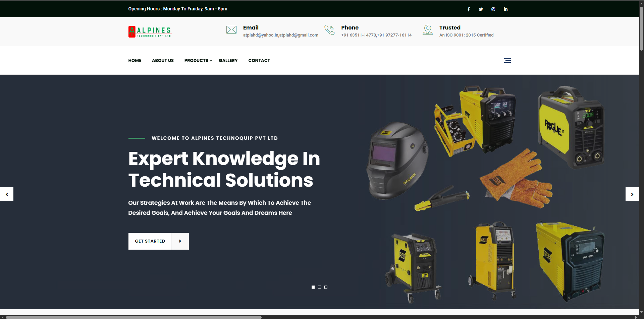Screen dimensions: 644x319
Task: Click the Trusted location badge icon
Action: point(428,30)
